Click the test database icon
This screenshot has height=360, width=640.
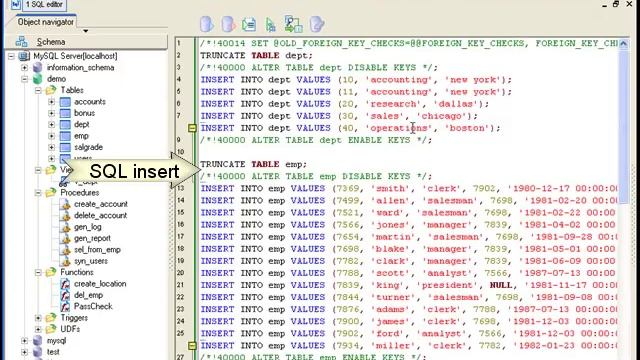[38, 352]
